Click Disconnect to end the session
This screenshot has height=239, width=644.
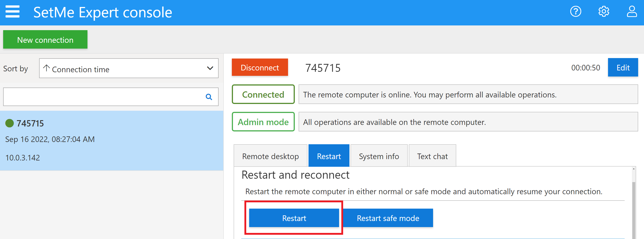pyautogui.click(x=260, y=67)
